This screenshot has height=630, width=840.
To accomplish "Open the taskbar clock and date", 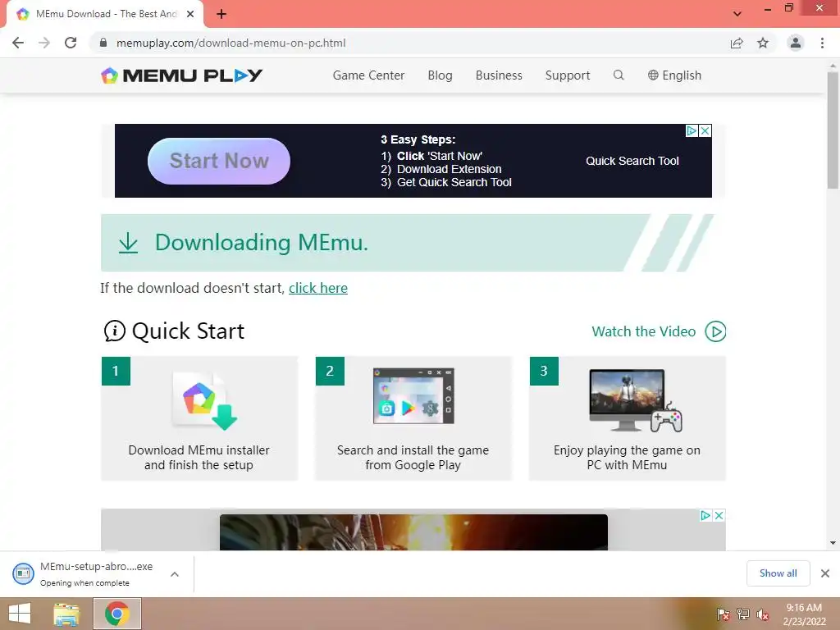I will click(x=804, y=614).
